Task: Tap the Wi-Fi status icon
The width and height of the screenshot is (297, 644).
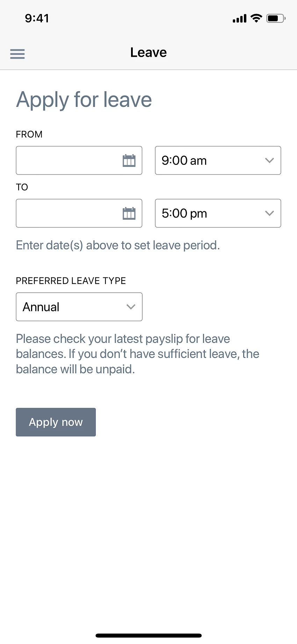Action: tap(256, 19)
